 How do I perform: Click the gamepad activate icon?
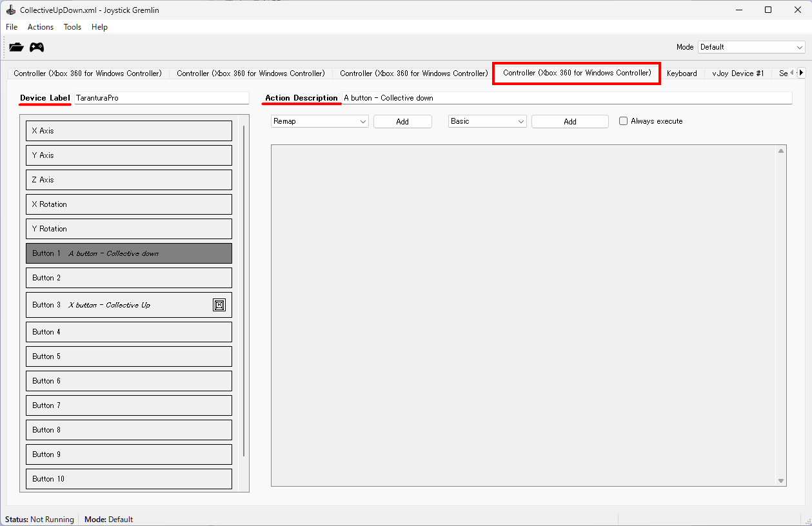[37, 47]
